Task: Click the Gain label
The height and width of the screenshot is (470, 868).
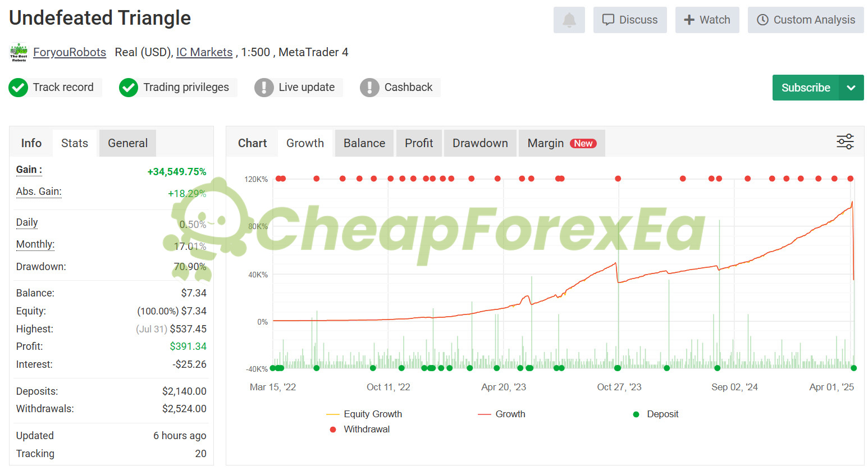Action: click(x=29, y=170)
